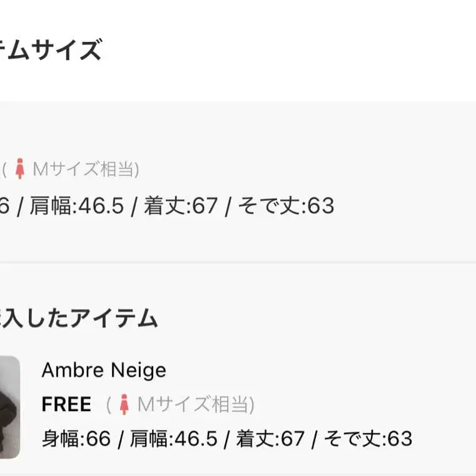Click 肩幅:46.5 under the Ambre Neige item

[x=173, y=438]
